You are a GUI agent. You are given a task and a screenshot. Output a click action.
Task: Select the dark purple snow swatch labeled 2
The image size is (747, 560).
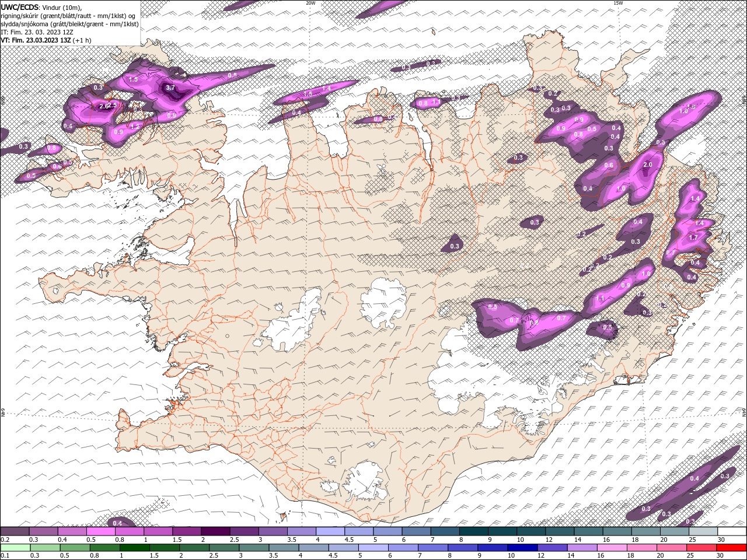point(215,531)
